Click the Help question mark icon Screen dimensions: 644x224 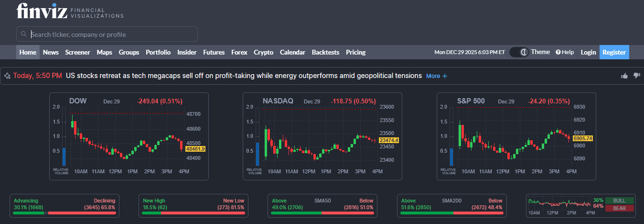click(x=558, y=52)
